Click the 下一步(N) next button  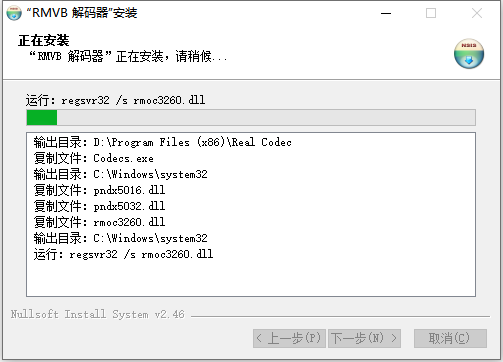pos(364,338)
